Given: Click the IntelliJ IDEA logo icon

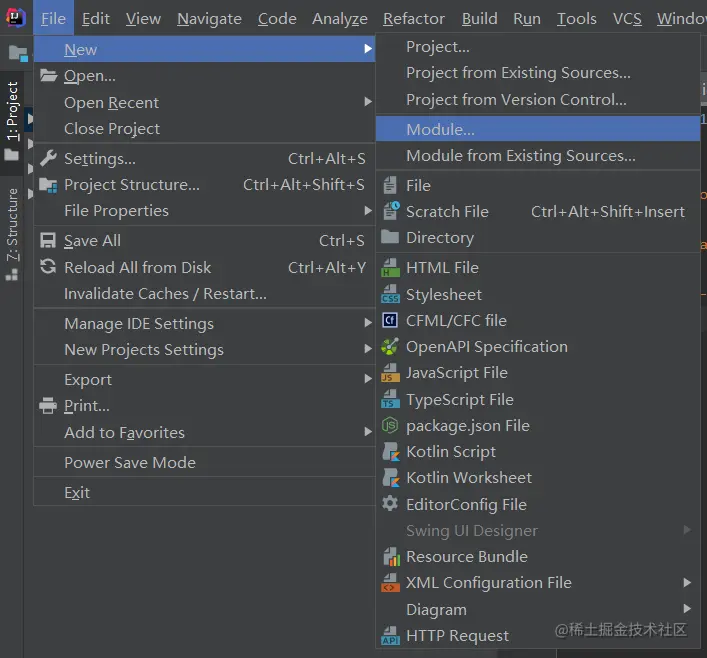Looking at the screenshot, I should [x=16, y=18].
